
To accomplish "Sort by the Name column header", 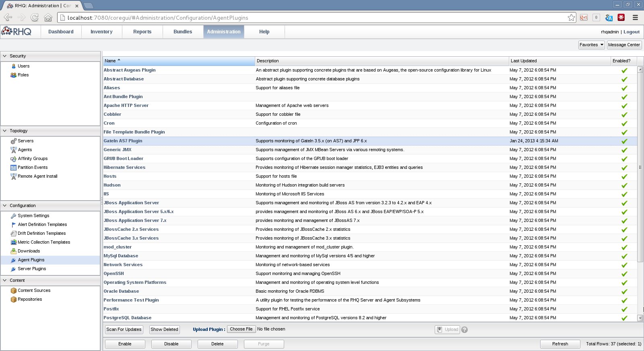I will pyautogui.click(x=179, y=61).
